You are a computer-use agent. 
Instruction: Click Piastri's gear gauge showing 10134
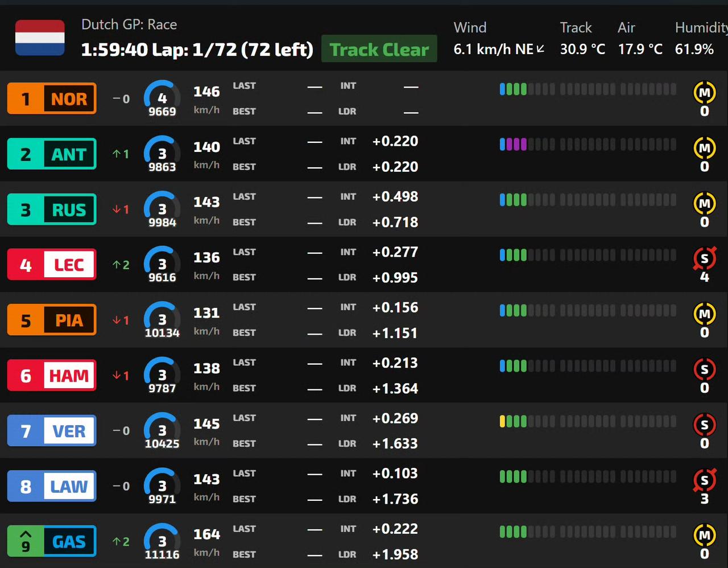(x=162, y=320)
